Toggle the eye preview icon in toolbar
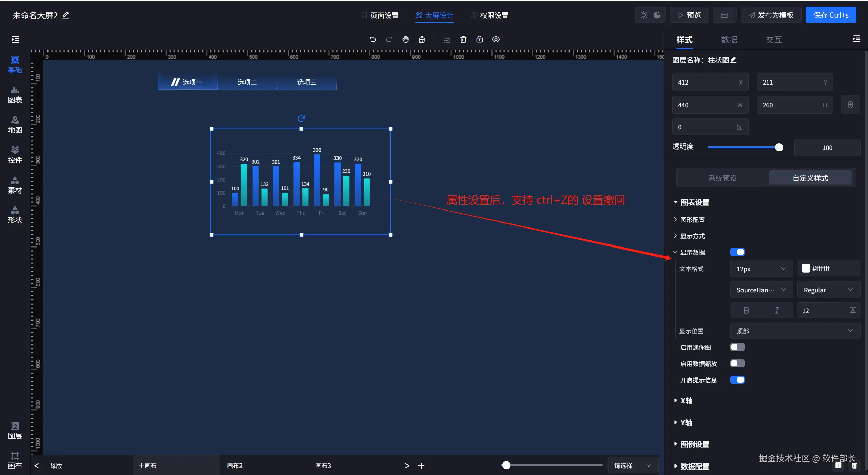 pos(496,39)
